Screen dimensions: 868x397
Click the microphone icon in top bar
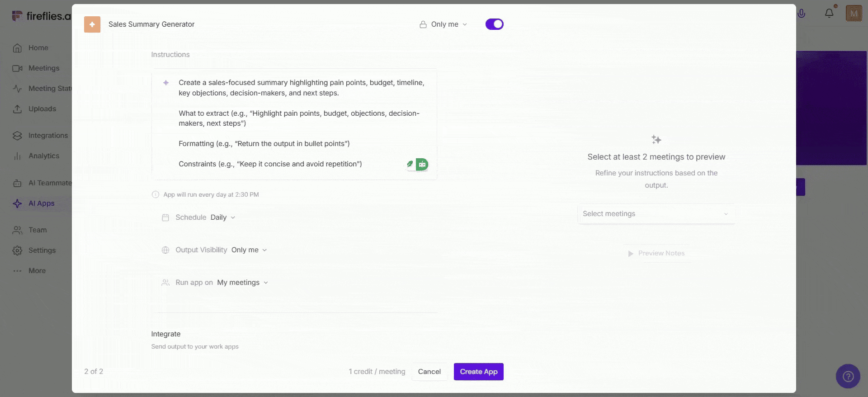point(802,13)
